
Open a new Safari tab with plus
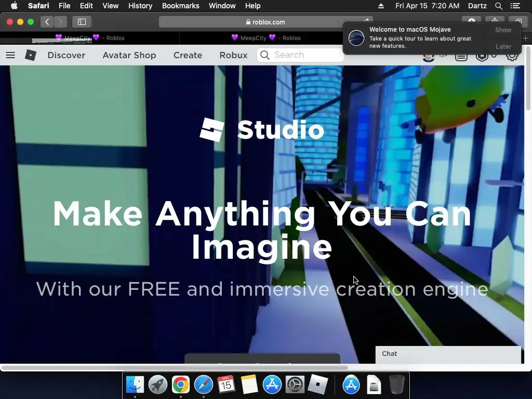(x=525, y=38)
